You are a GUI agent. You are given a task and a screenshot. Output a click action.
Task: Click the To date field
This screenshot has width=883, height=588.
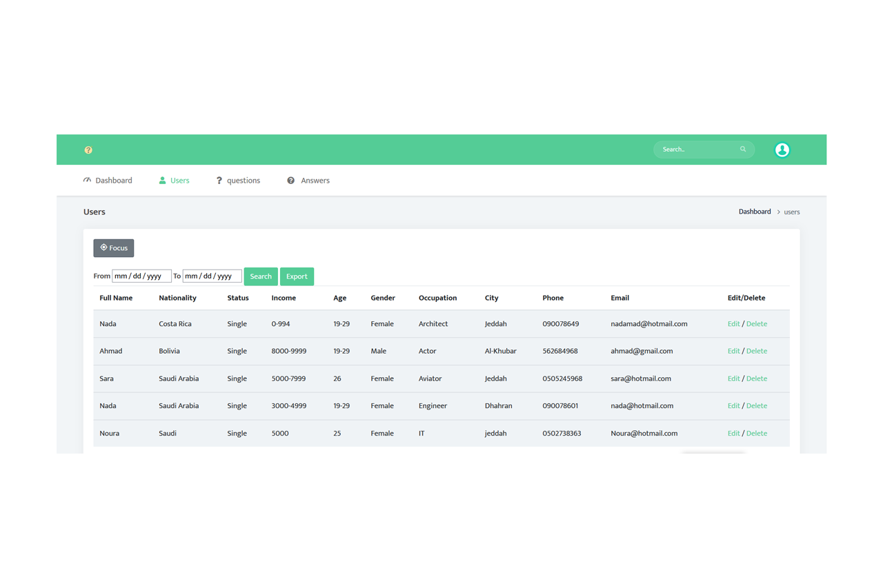point(212,276)
